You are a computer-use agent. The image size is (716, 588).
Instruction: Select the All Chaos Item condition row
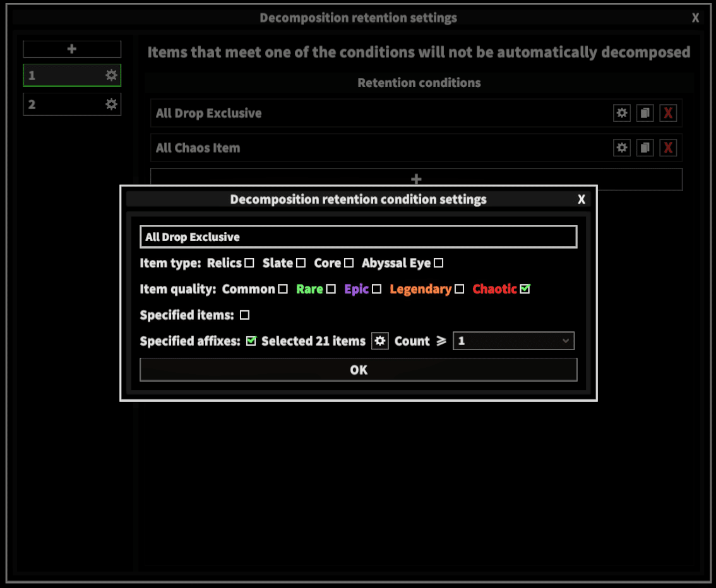click(417, 148)
